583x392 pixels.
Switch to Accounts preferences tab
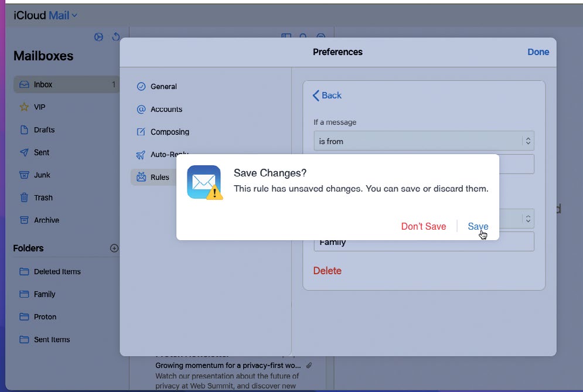click(166, 110)
